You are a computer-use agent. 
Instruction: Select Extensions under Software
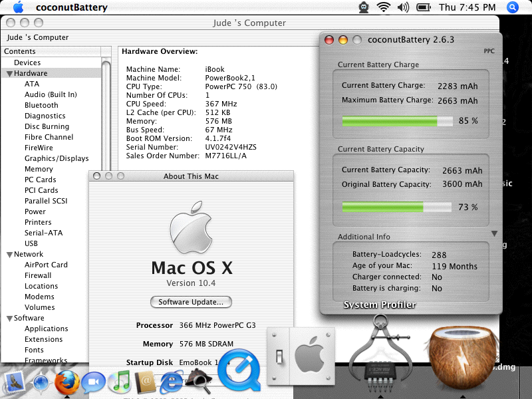tap(43, 339)
